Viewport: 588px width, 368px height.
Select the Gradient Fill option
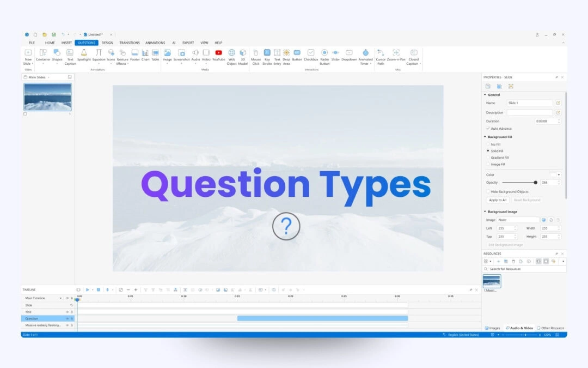(x=488, y=158)
